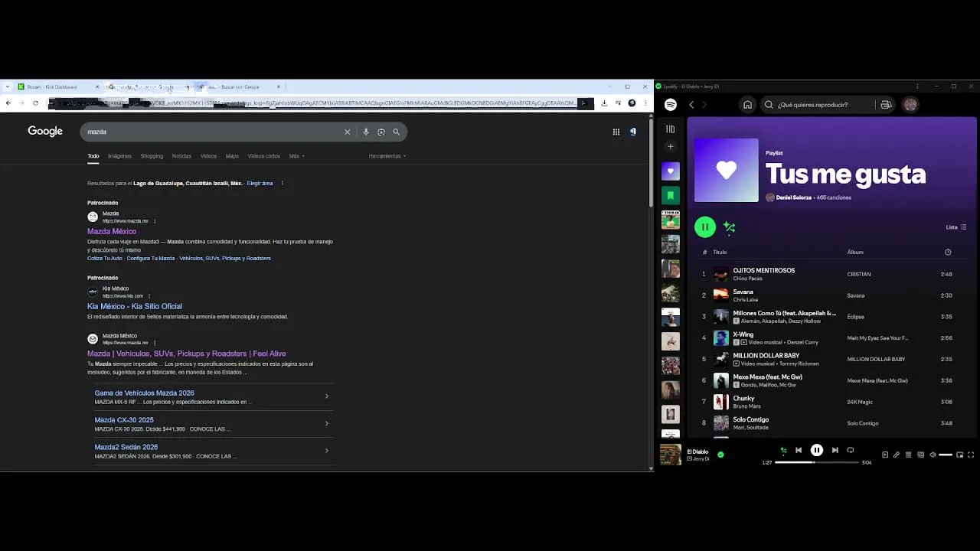Image resolution: width=980 pixels, height=551 pixels.
Task: Reload the browser page
Action: click(35, 103)
